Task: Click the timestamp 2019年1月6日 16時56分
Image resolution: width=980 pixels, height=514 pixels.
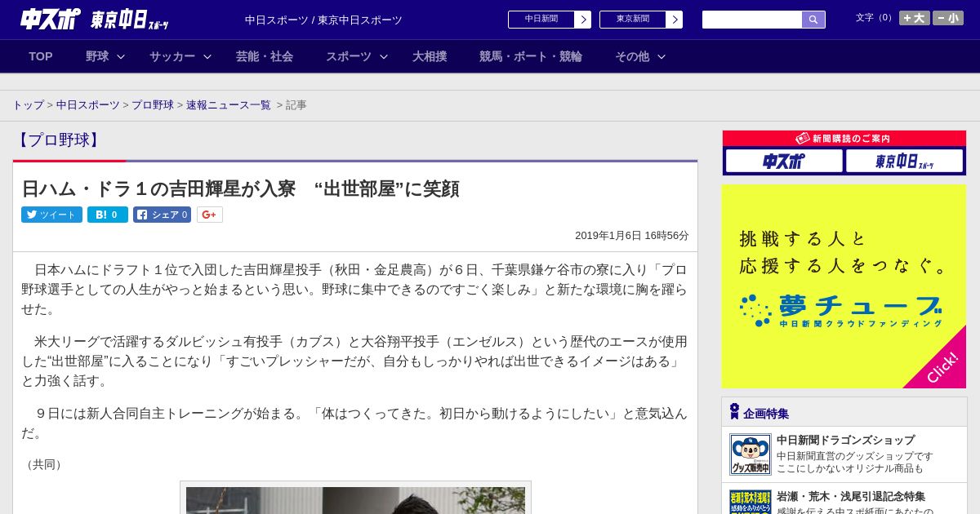Action: click(x=632, y=236)
